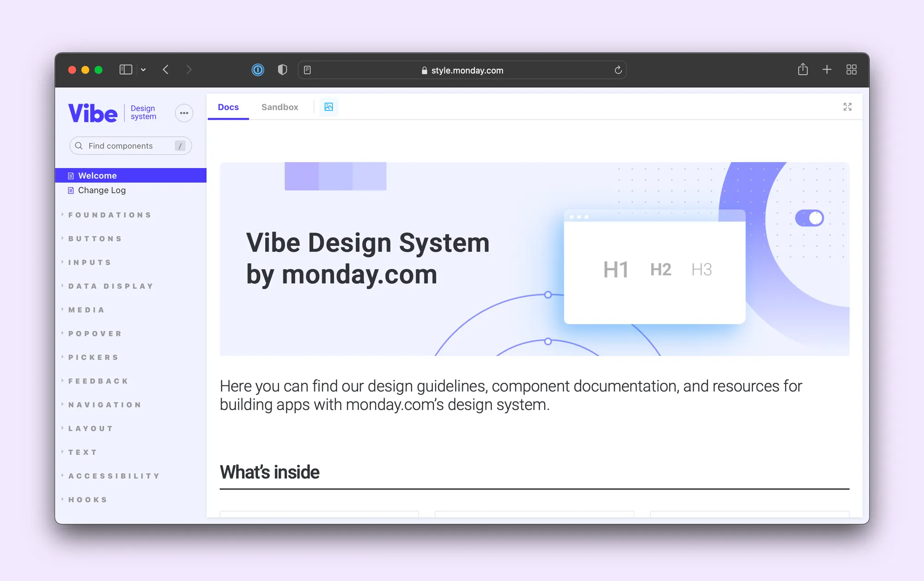Toggle the Safari sidebar button
Screen dimensions: 924x581
(x=126, y=70)
